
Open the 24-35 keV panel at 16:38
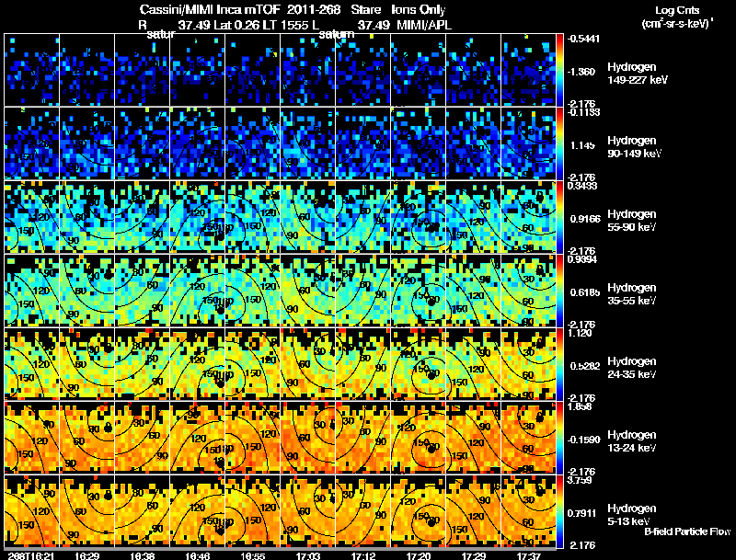(143, 364)
